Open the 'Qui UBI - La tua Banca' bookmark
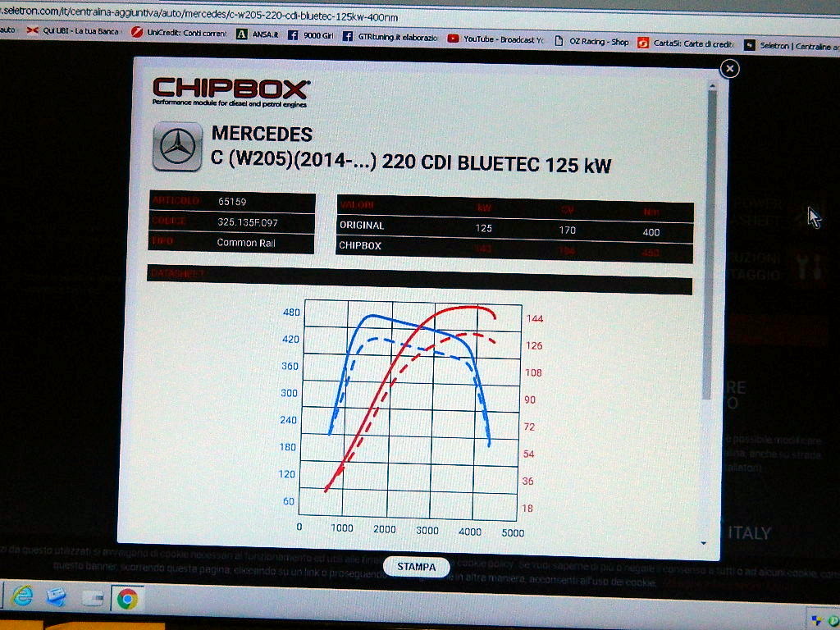840x630 pixels. click(x=72, y=31)
